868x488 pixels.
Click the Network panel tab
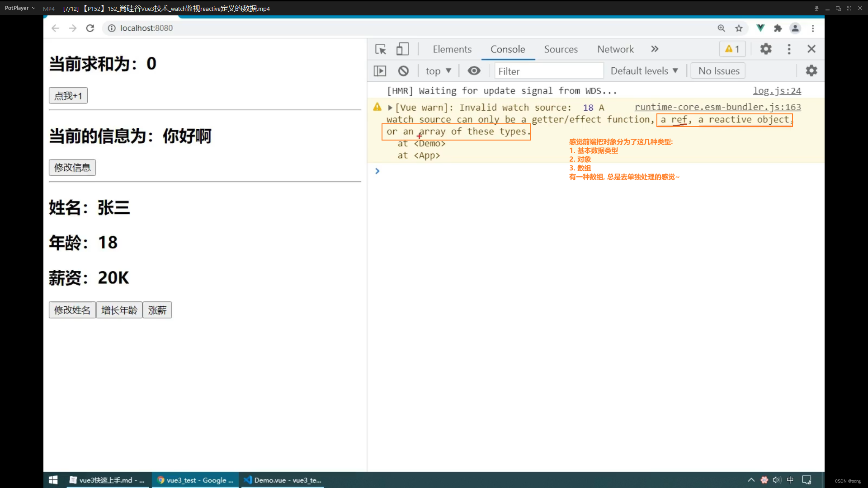click(616, 49)
